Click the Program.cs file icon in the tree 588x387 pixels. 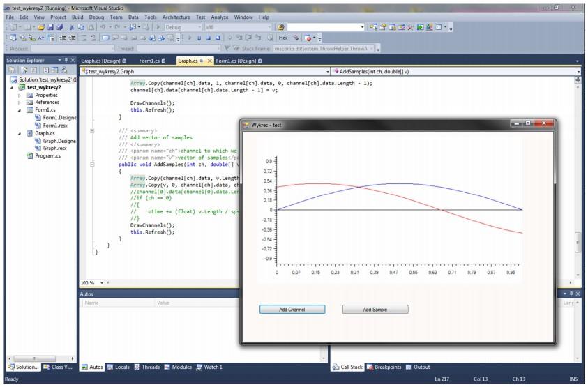tap(29, 156)
